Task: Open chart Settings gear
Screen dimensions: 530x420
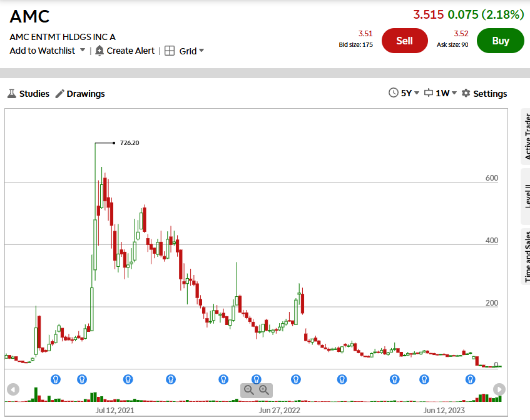Action: pyautogui.click(x=466, y=93)
